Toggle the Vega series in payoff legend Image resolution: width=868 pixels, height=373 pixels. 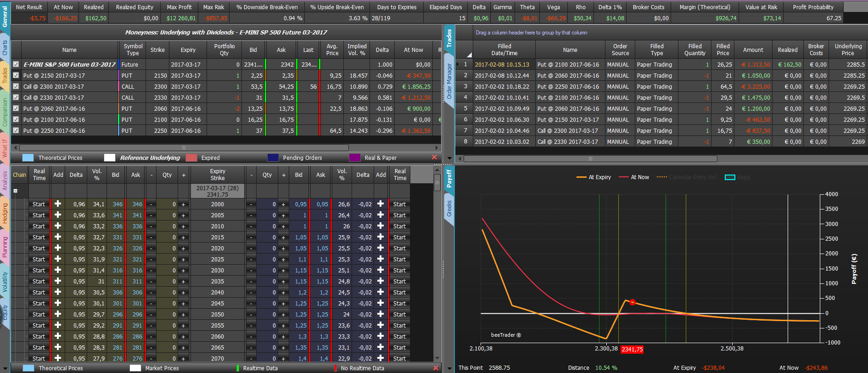coord(737,177)
